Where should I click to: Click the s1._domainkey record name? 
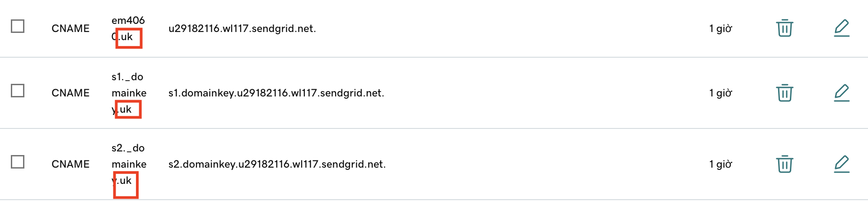[129, 93]
